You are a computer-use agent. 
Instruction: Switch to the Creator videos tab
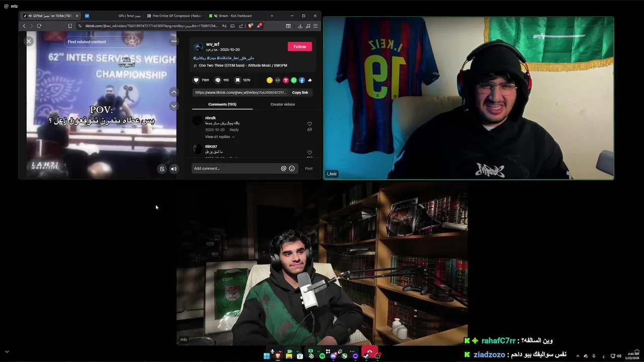[283, 104]
